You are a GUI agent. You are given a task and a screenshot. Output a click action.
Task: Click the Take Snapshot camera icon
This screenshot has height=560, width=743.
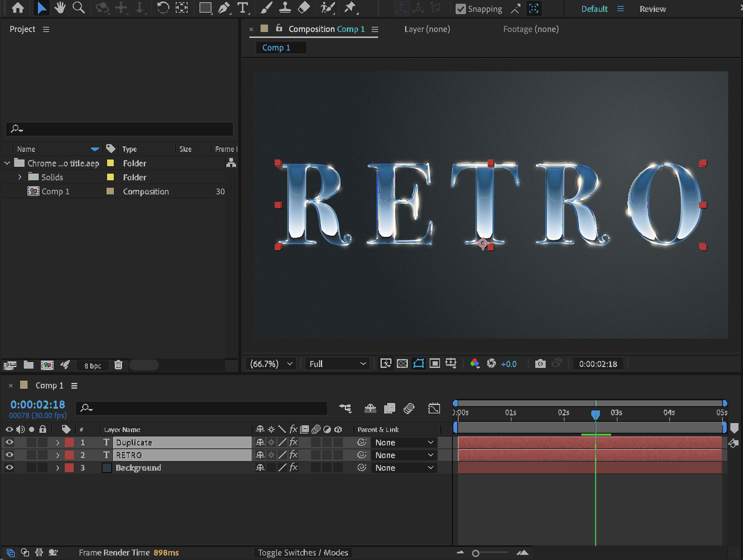coord(540,364)
